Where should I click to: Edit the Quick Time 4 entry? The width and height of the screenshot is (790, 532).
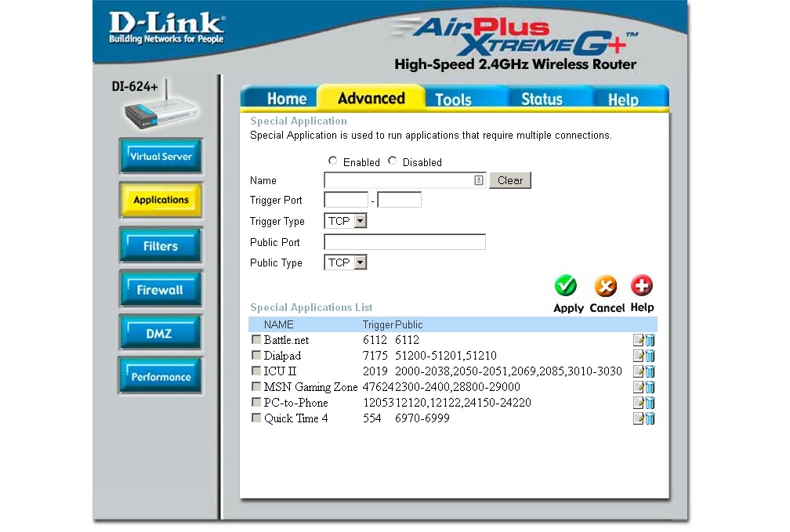coord(638,418)
